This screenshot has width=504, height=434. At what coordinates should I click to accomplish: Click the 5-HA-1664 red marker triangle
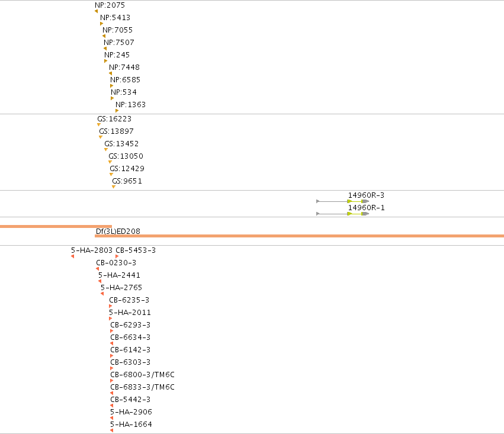(111, 430)
